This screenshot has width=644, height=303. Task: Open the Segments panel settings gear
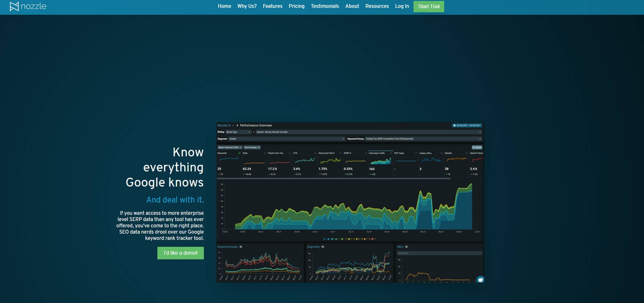323,247
